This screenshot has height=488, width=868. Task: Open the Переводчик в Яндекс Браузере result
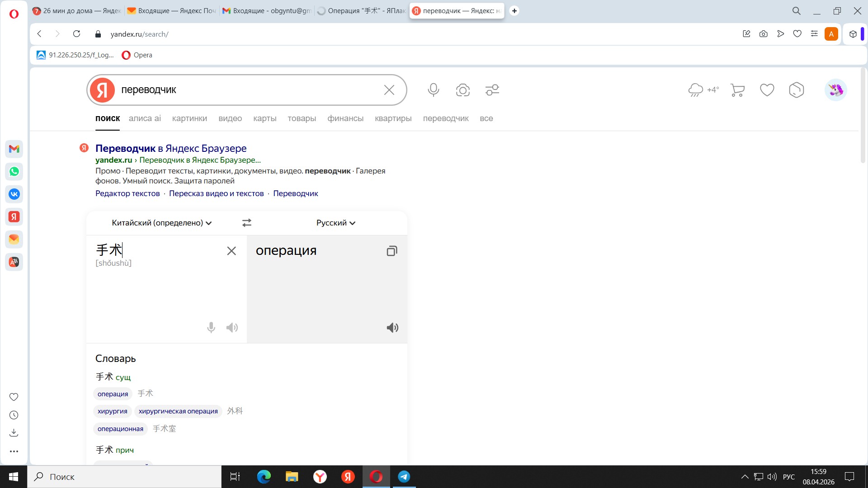(x=171, y=148)
